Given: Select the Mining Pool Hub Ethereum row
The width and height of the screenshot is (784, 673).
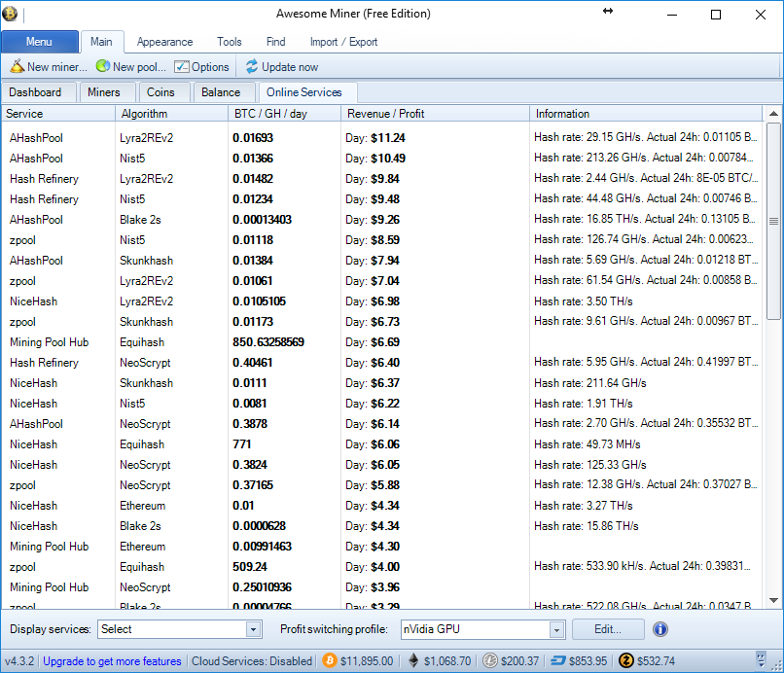Looking at the screenshot, I should pos(382,547).
